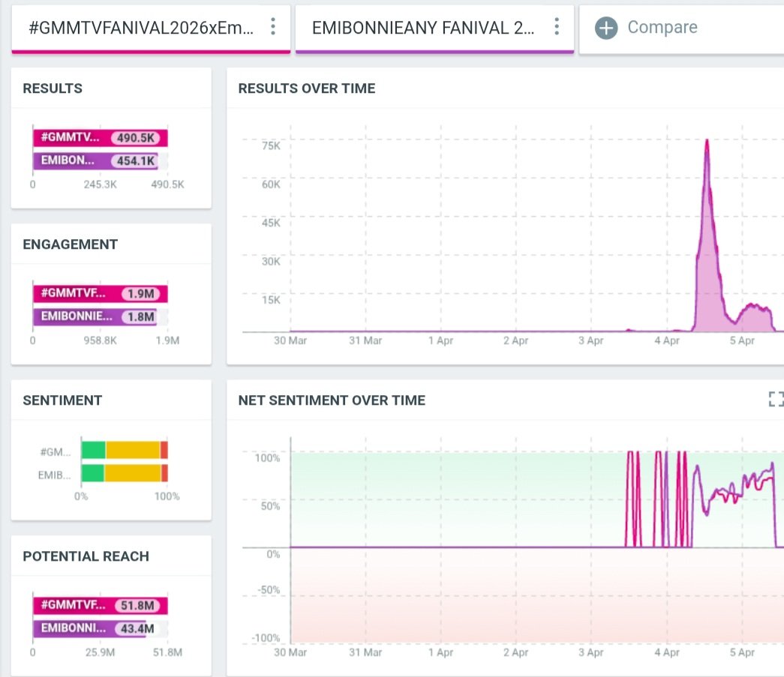784x677 pixels.
Task: Click the NET SENTIMENT OVER TIME heading
Action: tap(332, 400)
